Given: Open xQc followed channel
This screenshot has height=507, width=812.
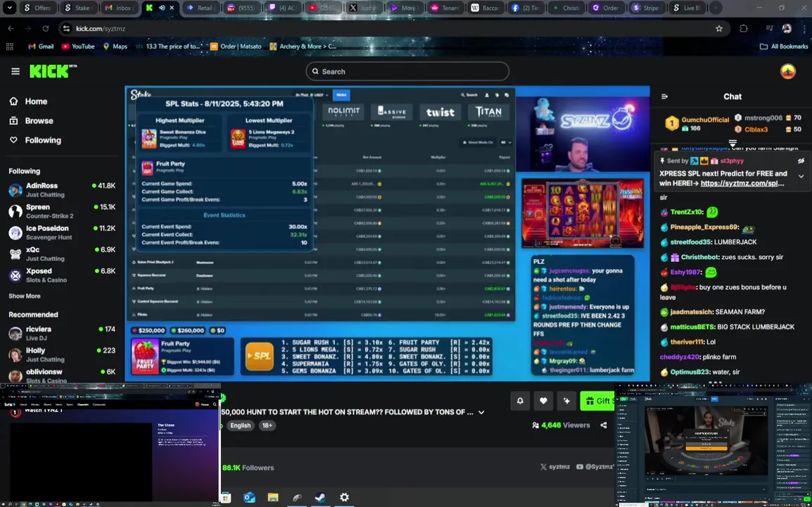Looking at the screenshot, I should 62,254.
